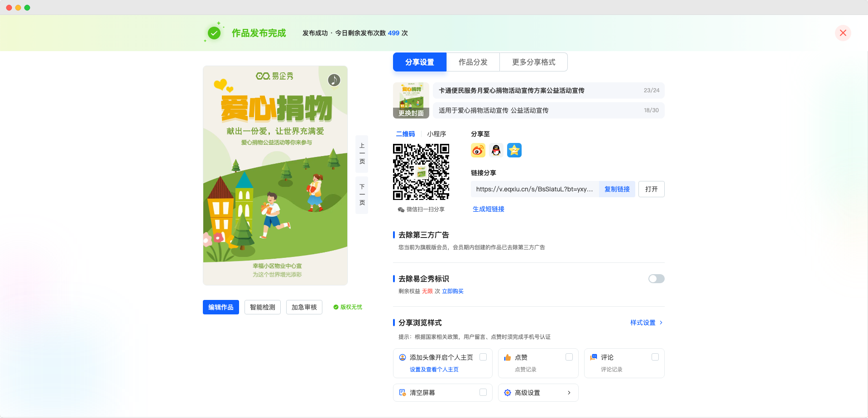Viewport: 868px width, 418px height.
Task: Click remaining publish count 499
Action: (393, 33)
